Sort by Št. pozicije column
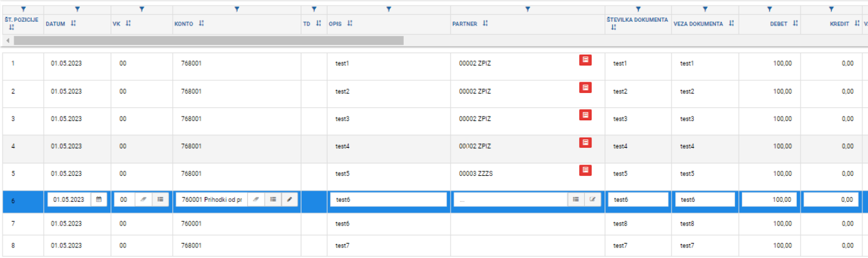The height and width of the screenshot is (258, 868). pyautogui.click(x=12, y=27)
